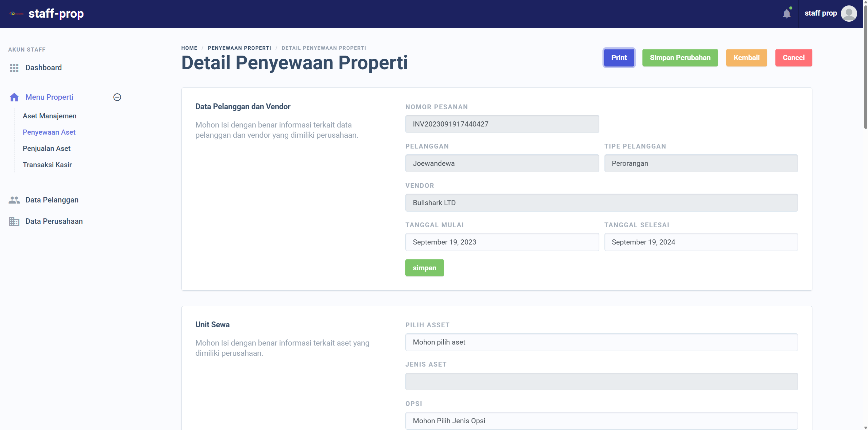Click Penyewaan Properti breadcrumb link
The height and width of the screenshot is (430, 868).
click(x=239, y=48)
